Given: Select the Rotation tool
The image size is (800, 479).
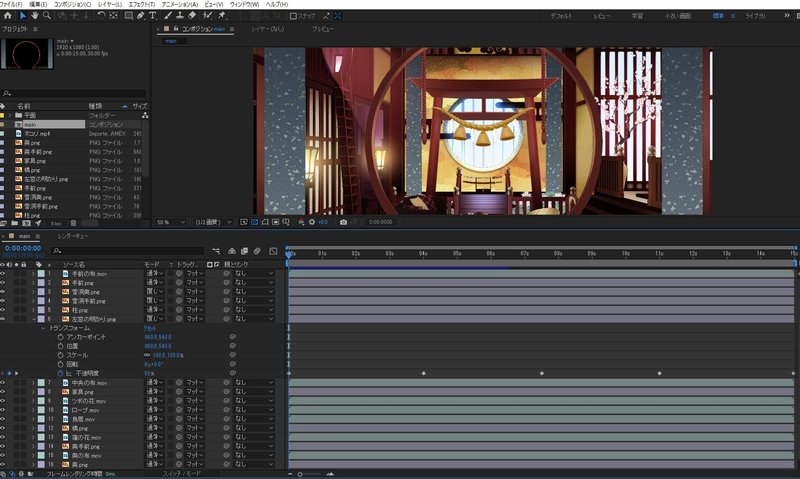Looking at the screenshot, I should pos(102,15).
